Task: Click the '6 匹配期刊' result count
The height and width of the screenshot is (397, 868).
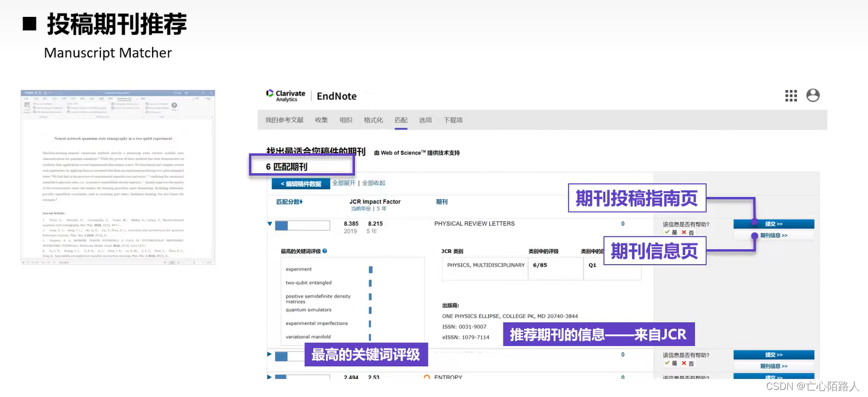Action: pos(287,167)
